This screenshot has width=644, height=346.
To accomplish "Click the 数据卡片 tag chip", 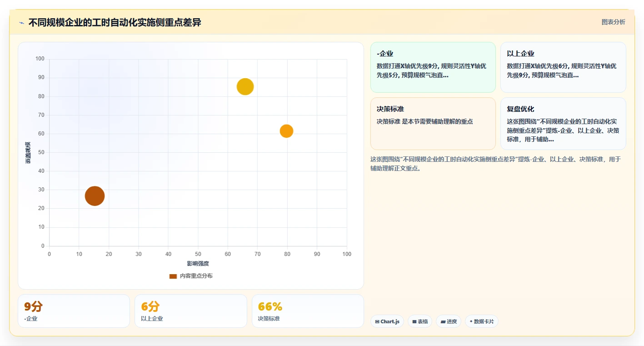I will pos(482,321).
